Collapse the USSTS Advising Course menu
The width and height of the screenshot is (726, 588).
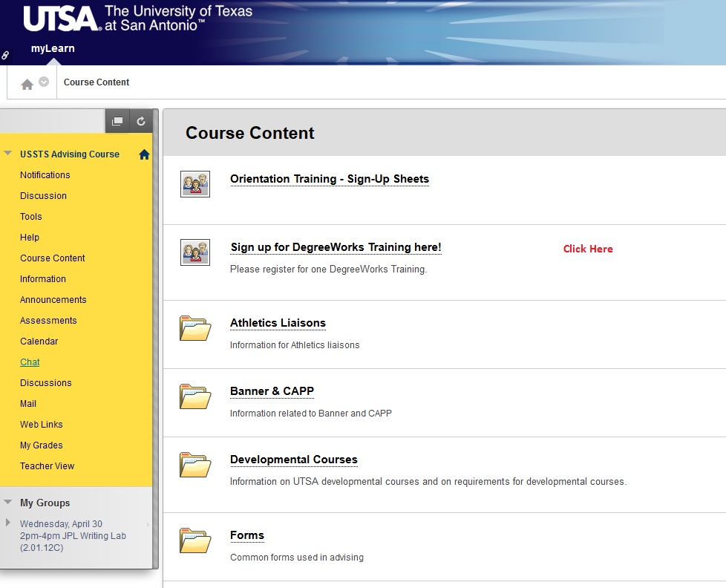8,154
